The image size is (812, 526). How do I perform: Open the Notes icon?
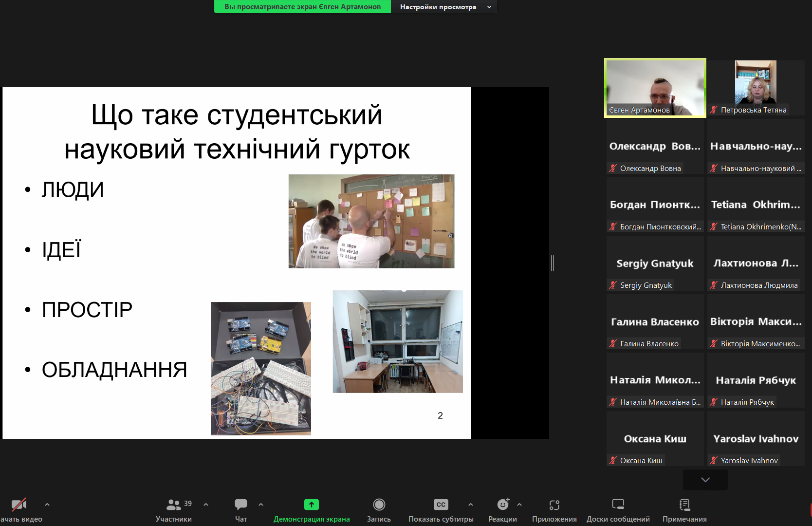pyautogui.click(x=684, y=505)
